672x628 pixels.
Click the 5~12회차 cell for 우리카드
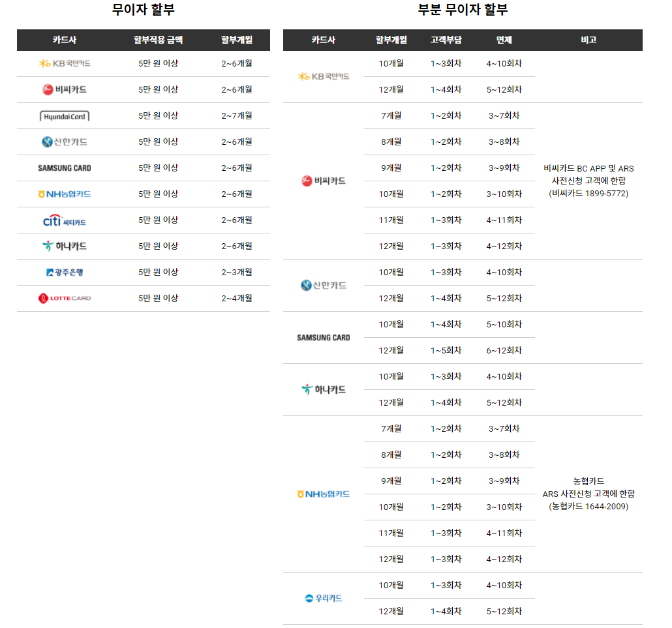pos(504,611)
